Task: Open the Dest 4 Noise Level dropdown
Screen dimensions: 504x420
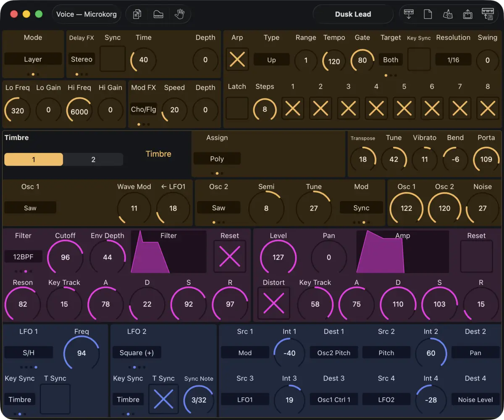Action: [x=475, y=399]
